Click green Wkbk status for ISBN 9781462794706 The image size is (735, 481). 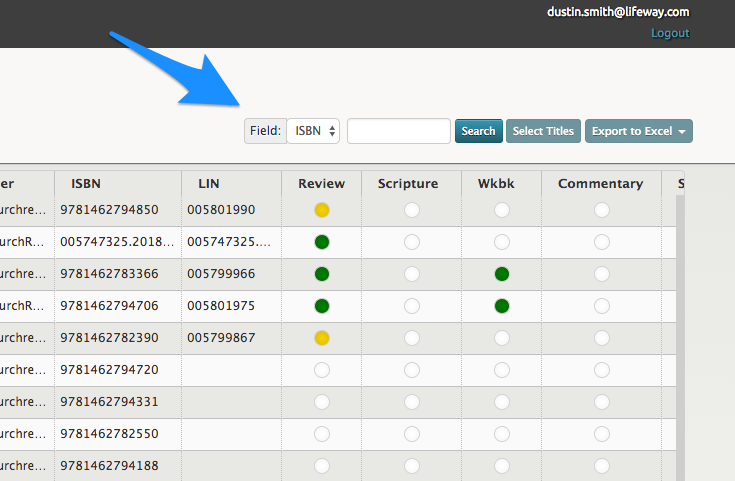[x=502, y=306]
